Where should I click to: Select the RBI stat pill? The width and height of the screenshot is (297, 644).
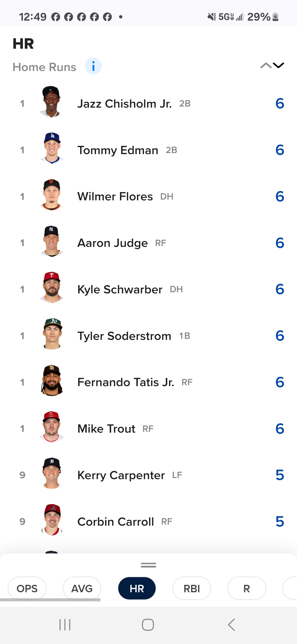(192, 588)
